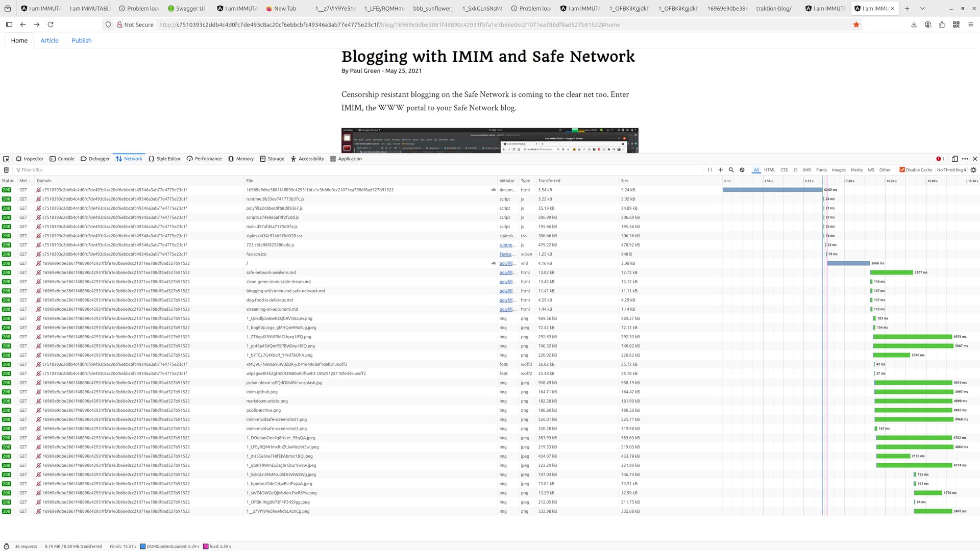Toggle responsive design mode
The image size is (980, 551).
coord(954,159)
